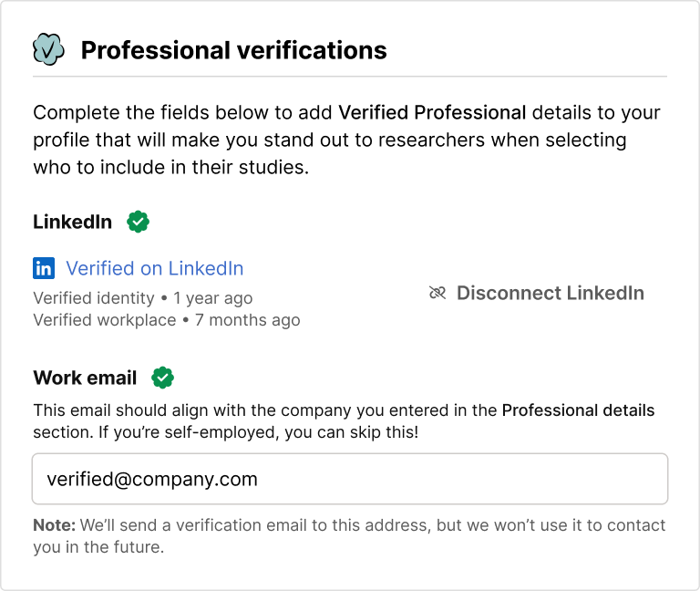Click the bold Verified Professional text
The height and width of the screenshot is (591, 700).
[x=432, y=113]
